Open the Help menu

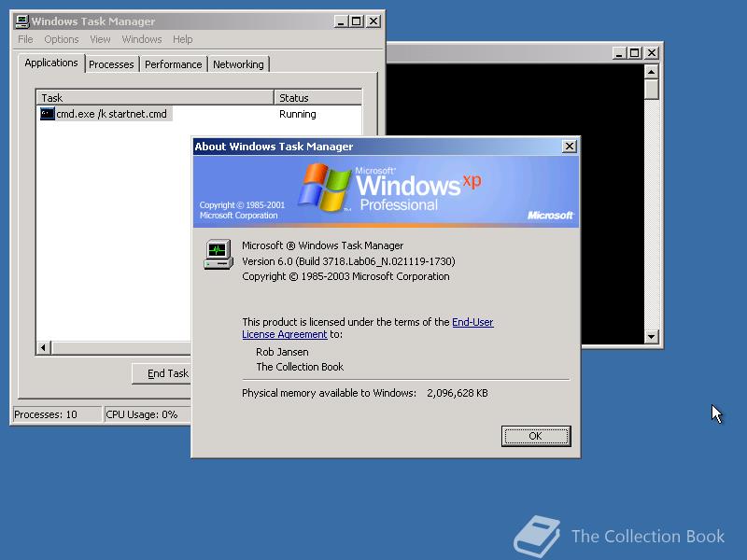click(182, 39)
